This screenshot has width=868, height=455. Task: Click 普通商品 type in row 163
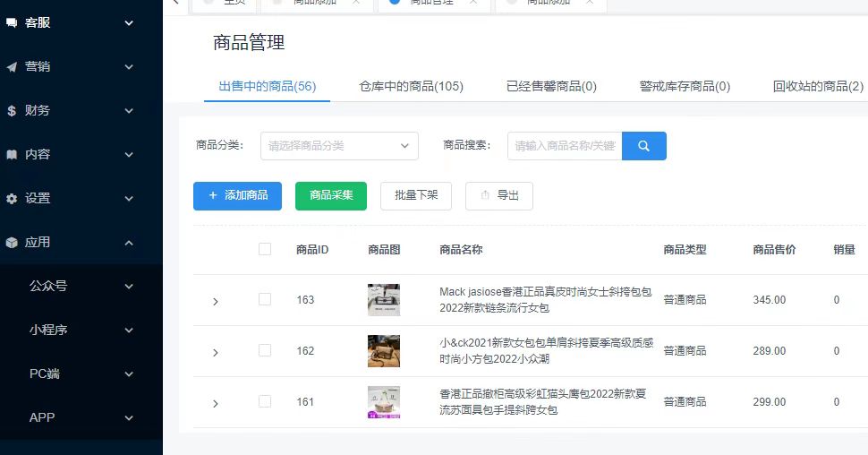685,300
